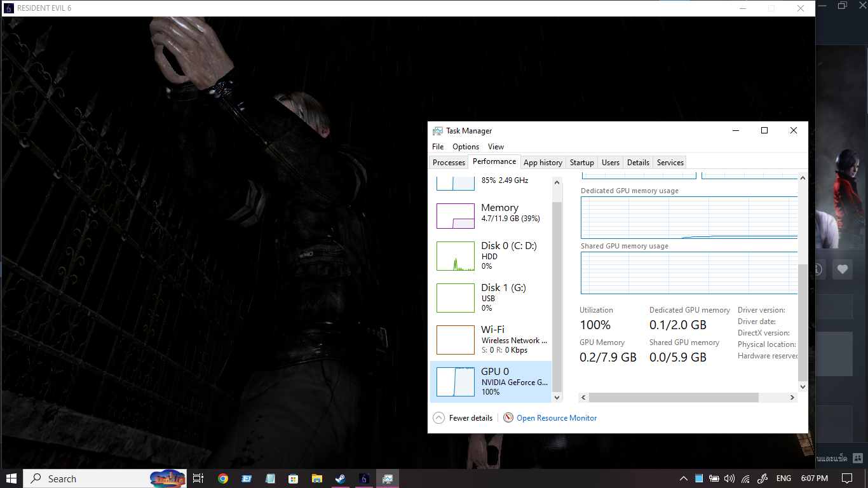Click the Task Manager title bar icon
868x488 pixels.
(x=438, y=131)
